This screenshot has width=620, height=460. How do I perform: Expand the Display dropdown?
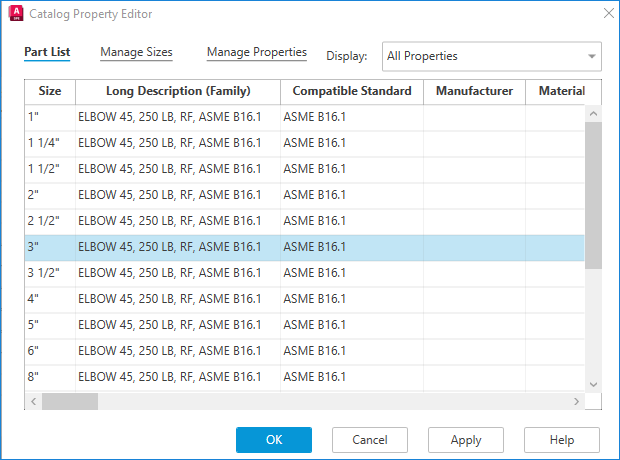pos(592,56)
